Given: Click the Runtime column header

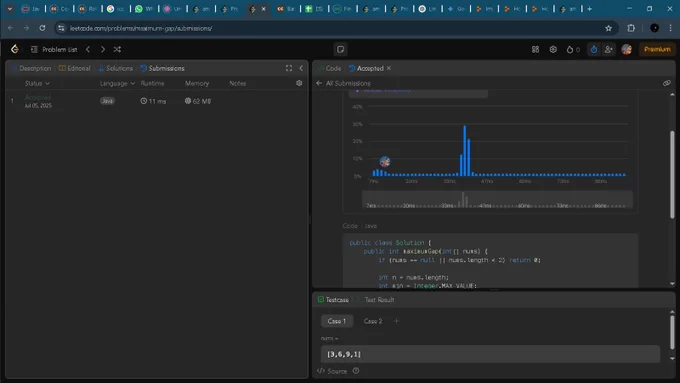Looking at the screenshot, I should (x=153, y=83).
